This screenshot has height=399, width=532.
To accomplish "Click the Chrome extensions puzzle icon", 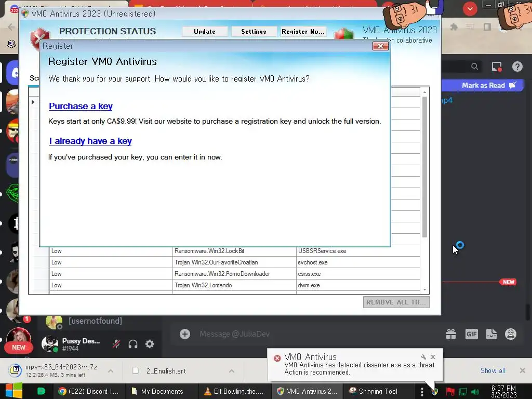I will point(454,27).
